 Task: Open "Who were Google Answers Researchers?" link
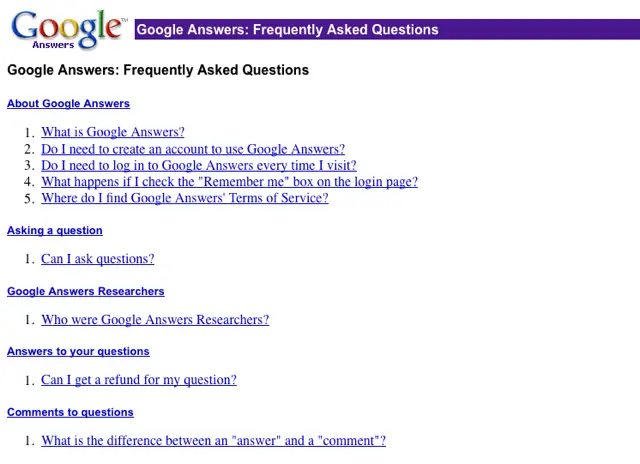(154, 320)
